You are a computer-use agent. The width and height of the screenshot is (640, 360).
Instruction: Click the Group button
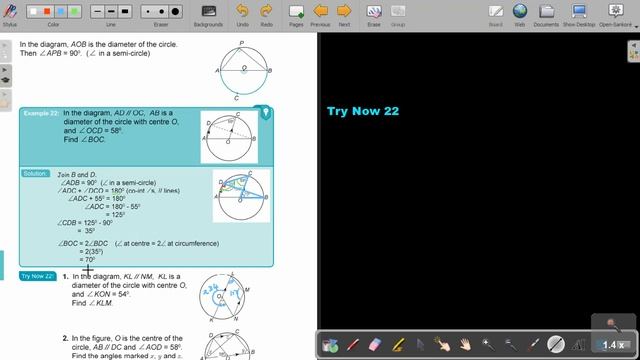coord(398,15)
